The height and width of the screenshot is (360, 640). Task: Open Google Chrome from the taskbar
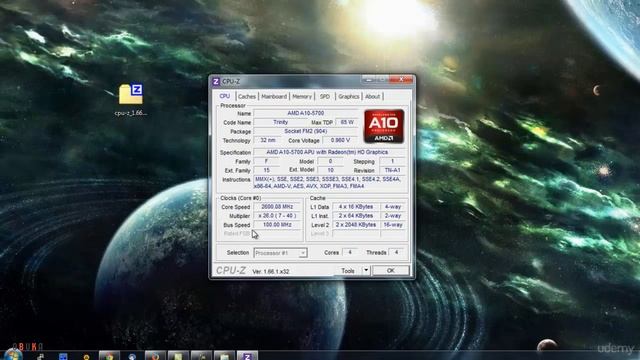pos(109,356)
